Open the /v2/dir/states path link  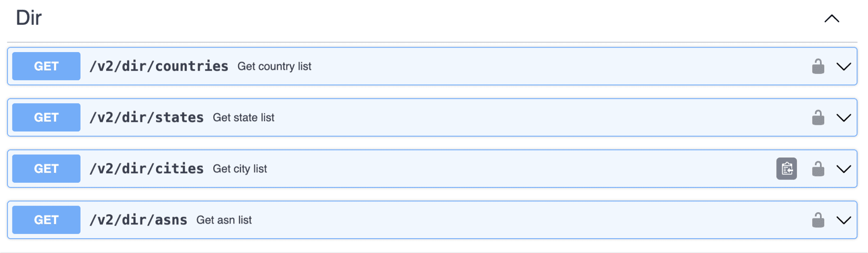pyautogui.click(x=147, y=118)
